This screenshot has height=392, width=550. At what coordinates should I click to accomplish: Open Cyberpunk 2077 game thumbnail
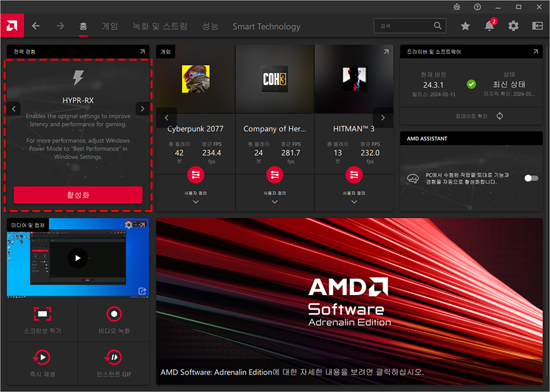point(196,79)
